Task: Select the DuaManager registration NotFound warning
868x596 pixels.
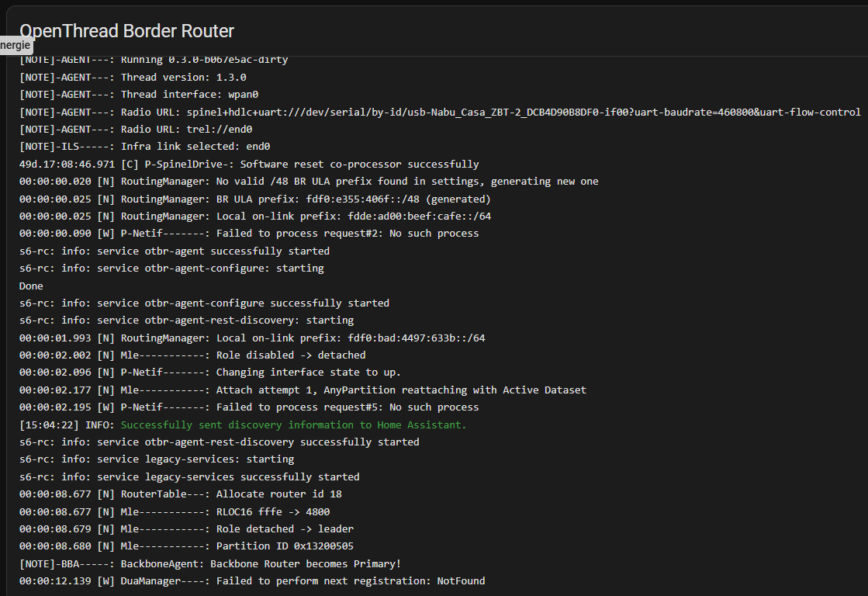Action: [252, 580]
